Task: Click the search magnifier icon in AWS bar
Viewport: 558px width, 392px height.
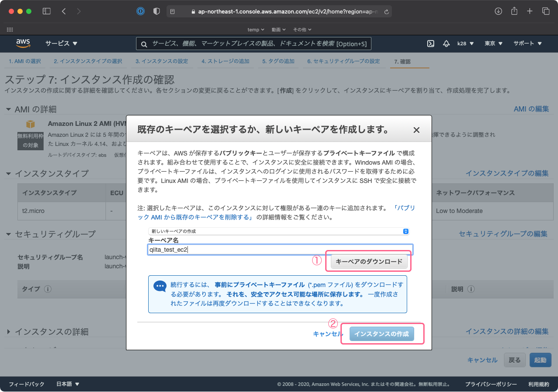Action: point(144,44)
